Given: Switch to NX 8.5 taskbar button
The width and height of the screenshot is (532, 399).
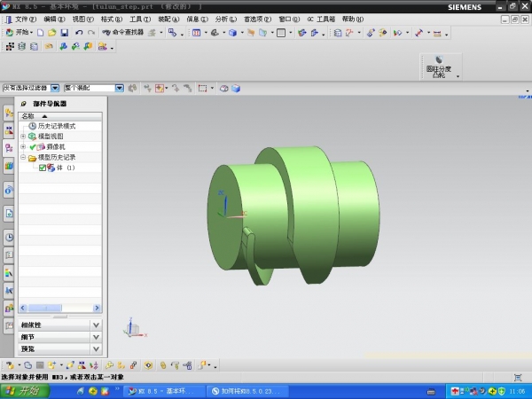Looking at the screenshot, I should (164, 391).
